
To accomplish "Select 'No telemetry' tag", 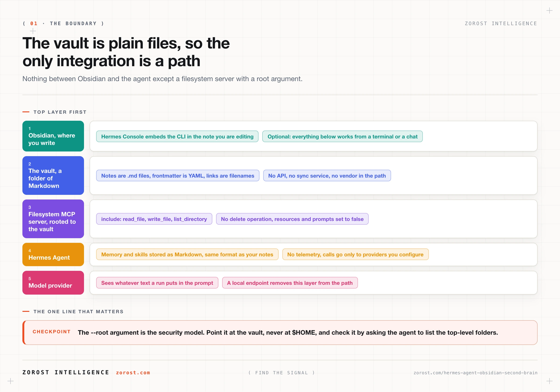I will click(355, 254).
